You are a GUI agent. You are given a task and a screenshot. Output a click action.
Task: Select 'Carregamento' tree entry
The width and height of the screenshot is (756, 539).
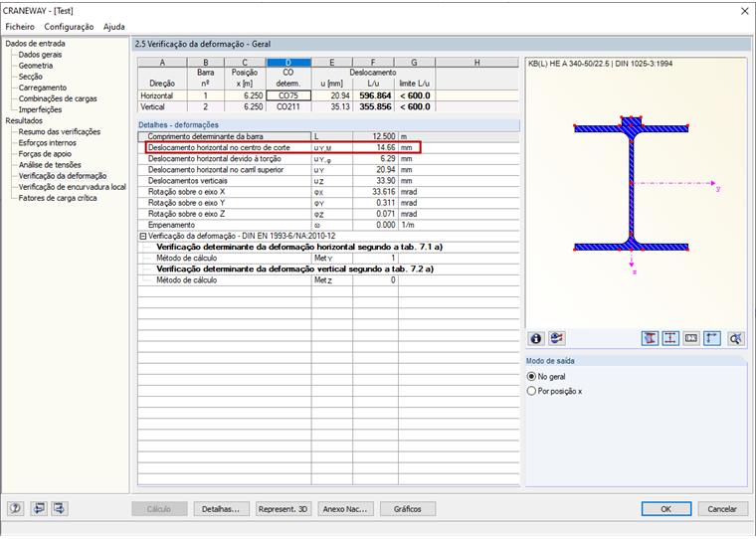pyautogui.click(x=43, y=88)
